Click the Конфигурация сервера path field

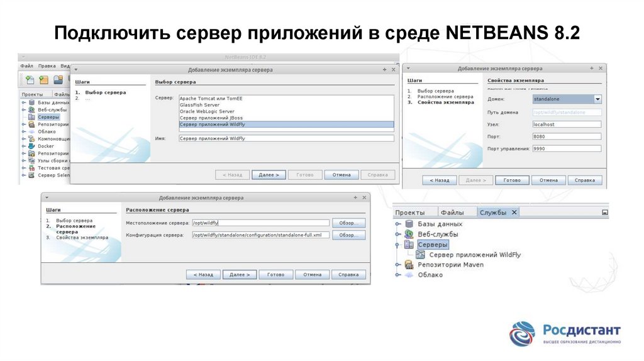coord(261,235)
